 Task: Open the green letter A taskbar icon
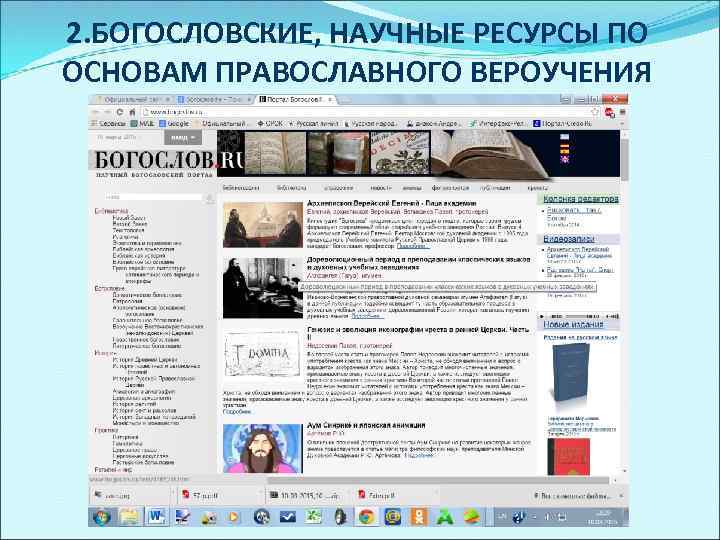click(444, 518)
